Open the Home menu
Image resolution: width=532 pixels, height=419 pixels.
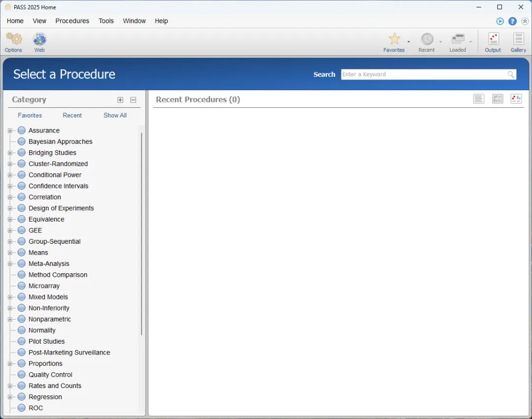click(15, 21)
